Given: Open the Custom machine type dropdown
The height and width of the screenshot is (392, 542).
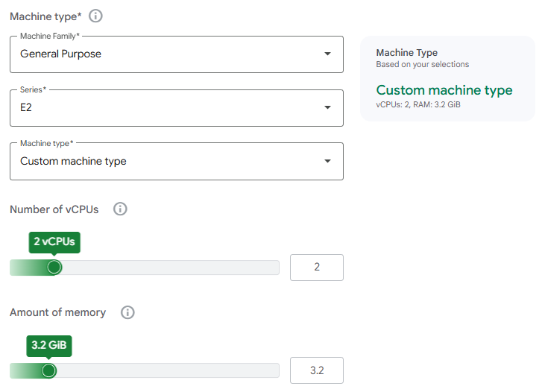Looking at the screenshot, I should [x=177, y=162].
